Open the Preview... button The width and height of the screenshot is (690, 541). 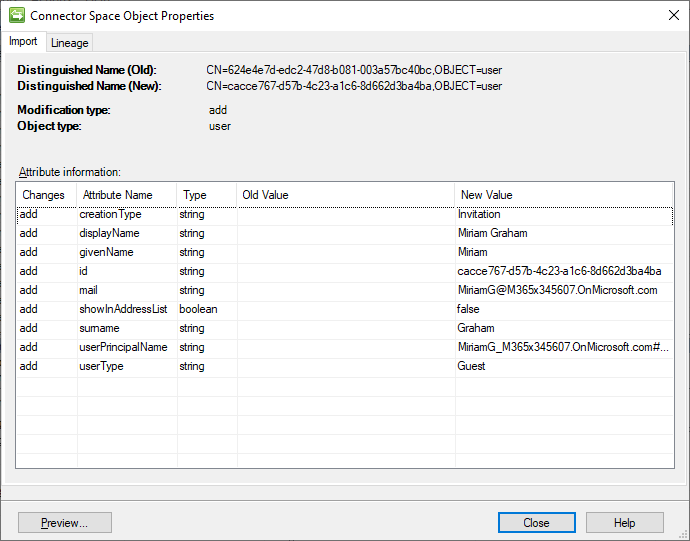tap(64, 523)
